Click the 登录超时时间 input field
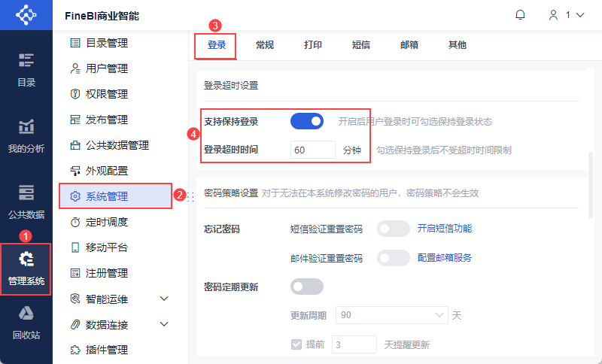Viewport: 602px width, 364px height. 312,150
